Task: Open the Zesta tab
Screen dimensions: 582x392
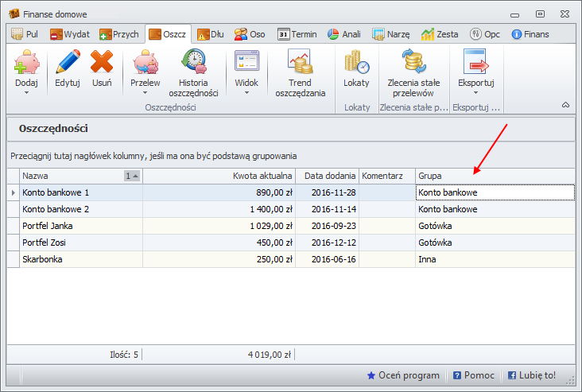Action: 440,34
